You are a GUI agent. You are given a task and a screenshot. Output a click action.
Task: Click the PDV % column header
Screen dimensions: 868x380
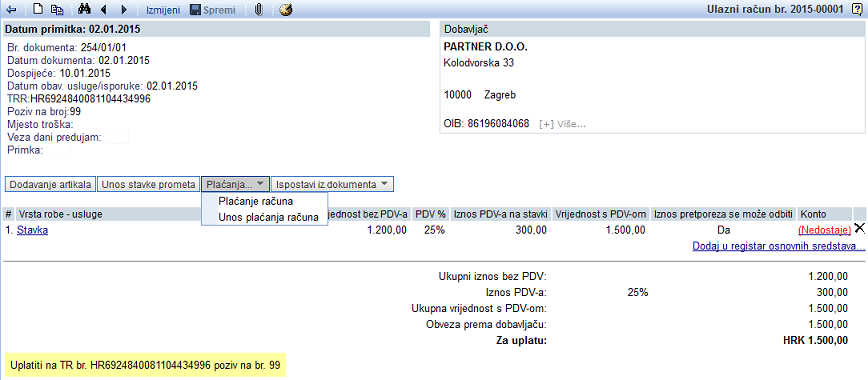click(x=430, y=214)
